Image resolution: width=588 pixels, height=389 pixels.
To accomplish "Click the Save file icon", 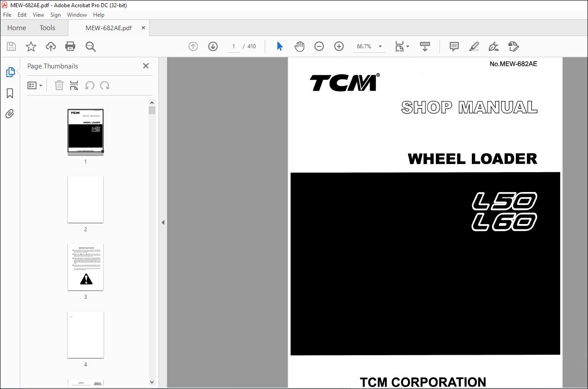I will (11, 46).
